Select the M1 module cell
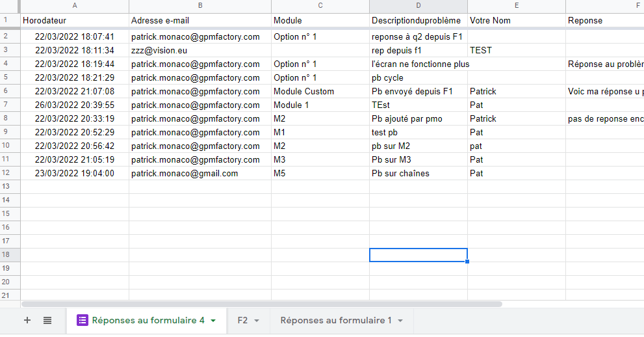The width and height of the screenshot is (644, 337). tap(320, 132)
